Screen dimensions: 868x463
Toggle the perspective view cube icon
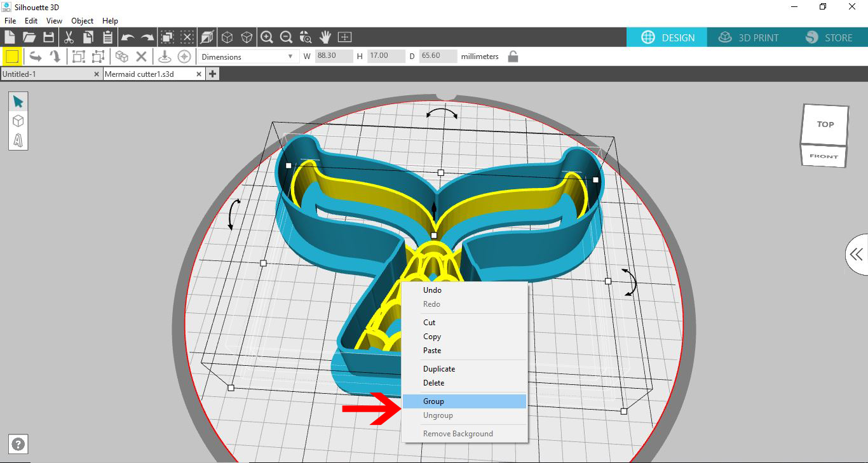tap(207, 37)
